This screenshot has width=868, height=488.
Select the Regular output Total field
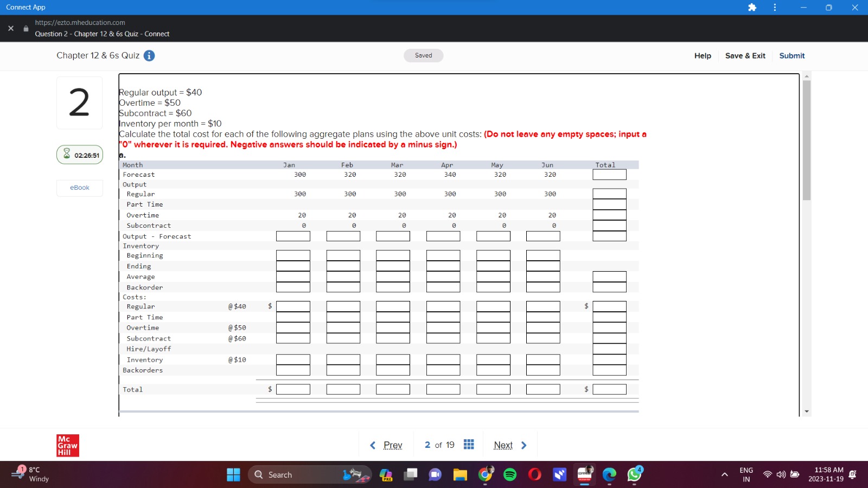point(609,194)
